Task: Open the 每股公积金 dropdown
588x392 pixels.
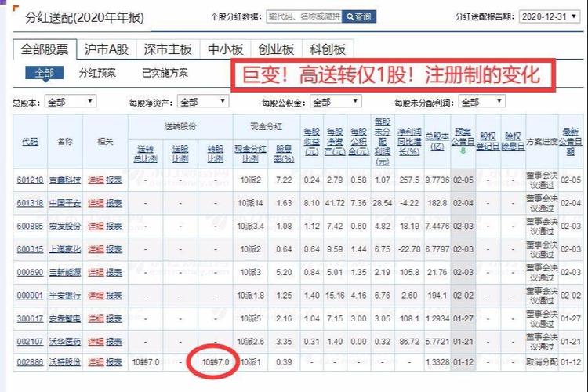Action: tap(336, 102)
